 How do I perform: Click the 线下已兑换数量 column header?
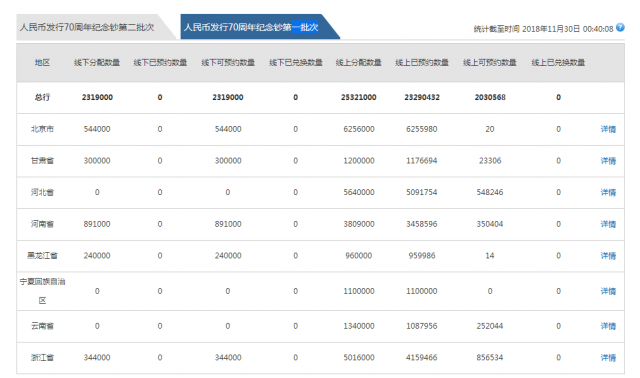(296, 62)
